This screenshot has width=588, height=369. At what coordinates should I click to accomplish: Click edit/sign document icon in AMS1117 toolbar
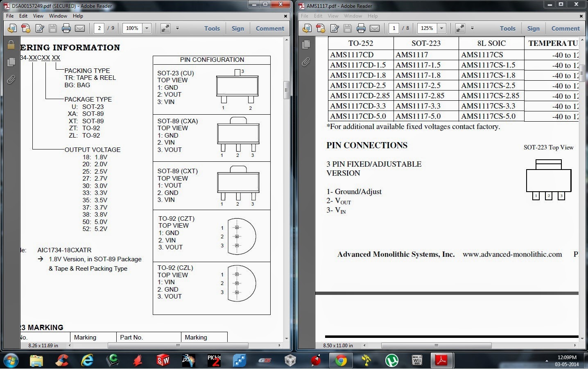[x=335, y=28]
